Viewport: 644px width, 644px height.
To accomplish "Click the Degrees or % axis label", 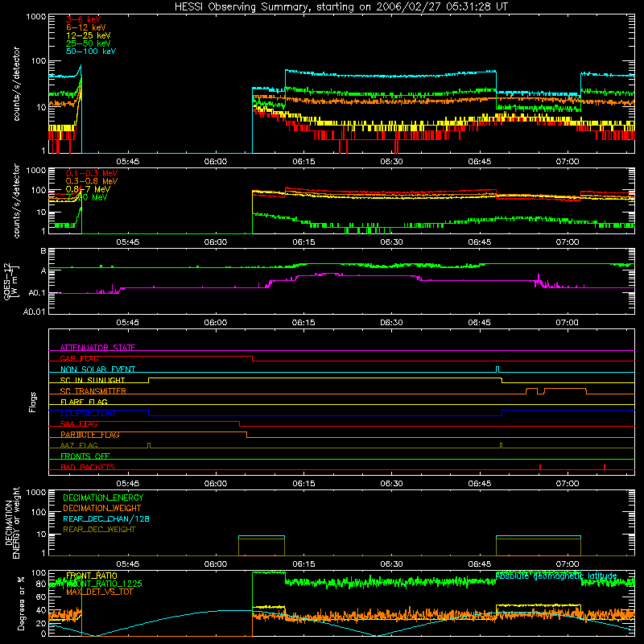I will [x=21, y=603].
